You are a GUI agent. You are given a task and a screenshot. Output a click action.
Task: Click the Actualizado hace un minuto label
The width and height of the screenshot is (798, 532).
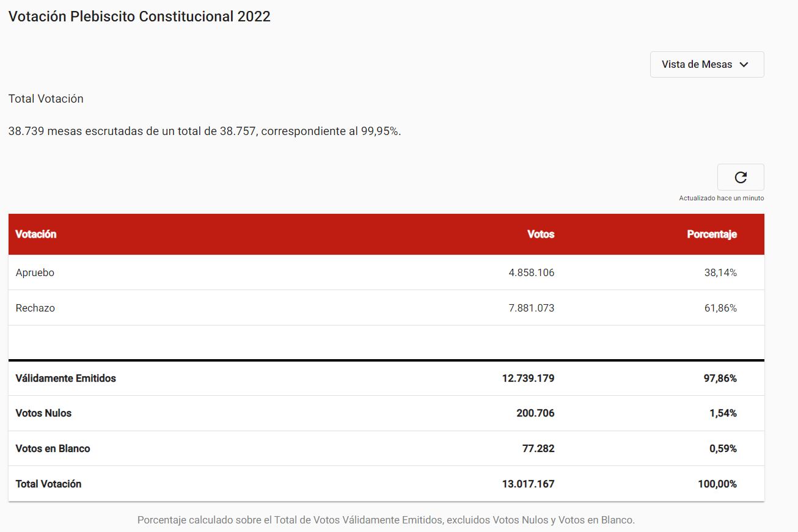pos(721,198)
